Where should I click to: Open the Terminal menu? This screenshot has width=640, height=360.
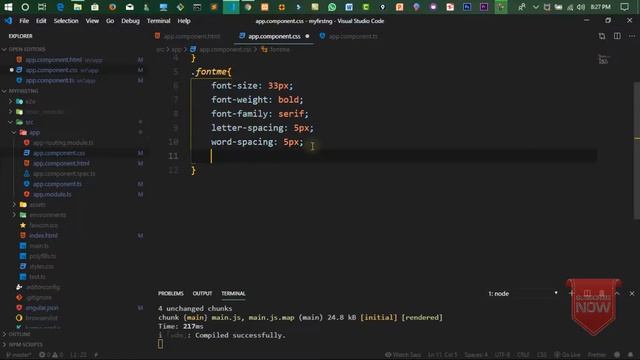(x=158, y=21)
